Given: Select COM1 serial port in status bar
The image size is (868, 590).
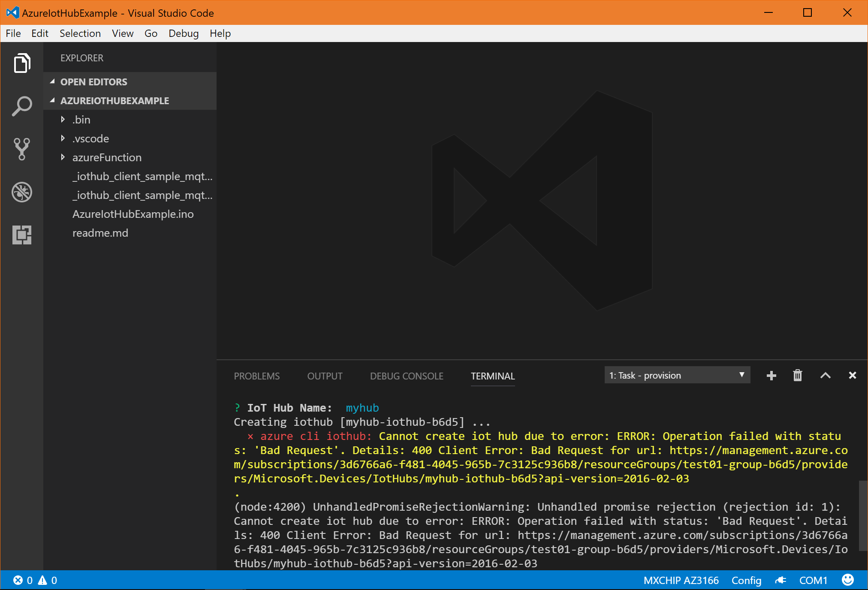Looking at the screenshot, I should [x=813, y=580].
